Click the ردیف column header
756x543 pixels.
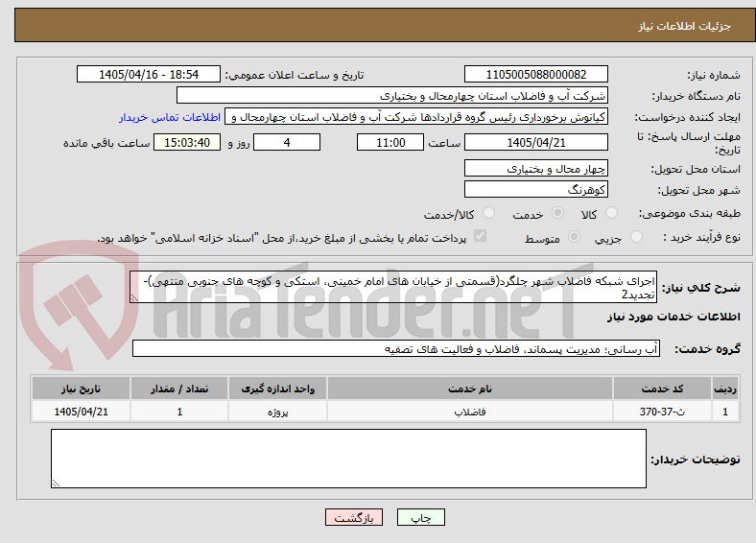coord(725,389)
